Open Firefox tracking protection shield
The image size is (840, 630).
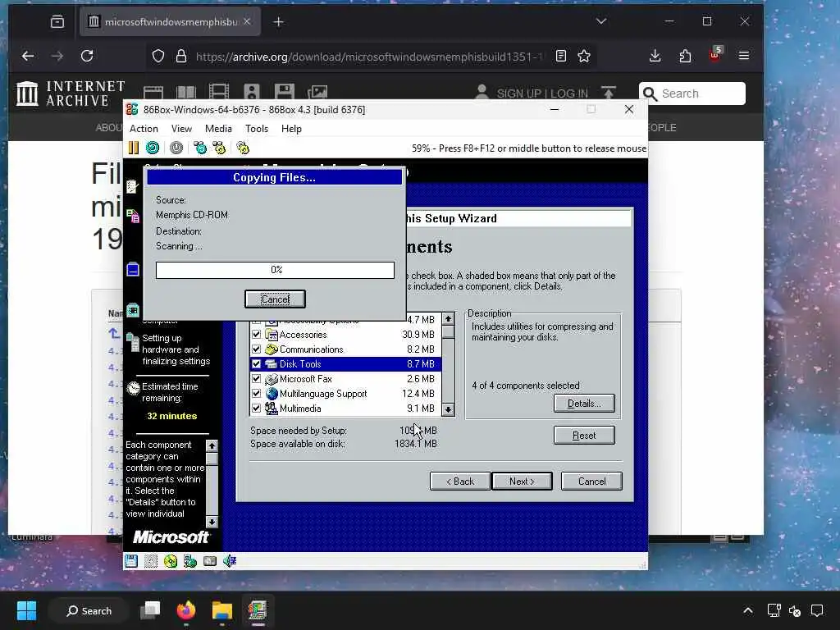tap(158, 57)
